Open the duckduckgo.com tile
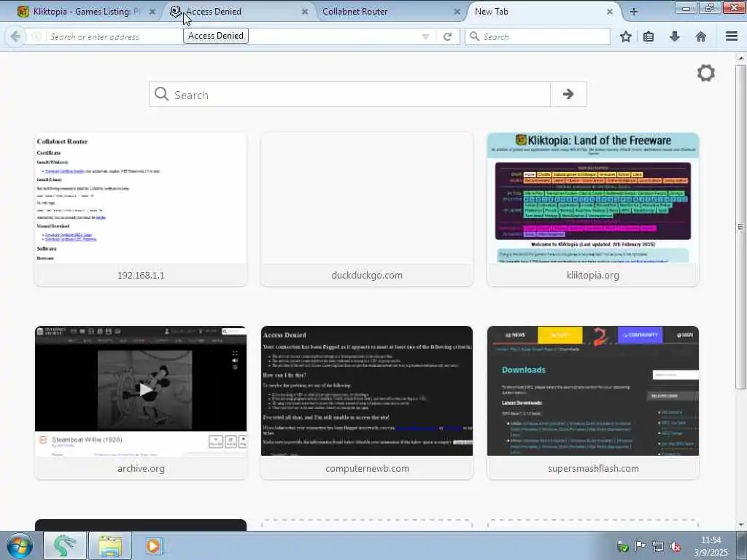 point(367,209)
